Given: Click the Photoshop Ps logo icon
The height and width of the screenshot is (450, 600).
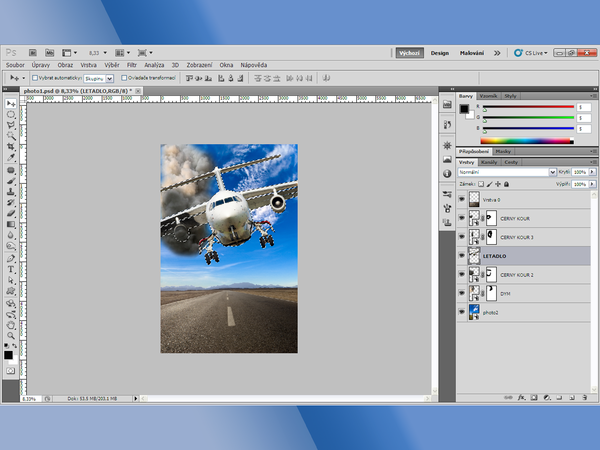Looking at the screenshot, I should pyautogui.click(x=10, y=51).
